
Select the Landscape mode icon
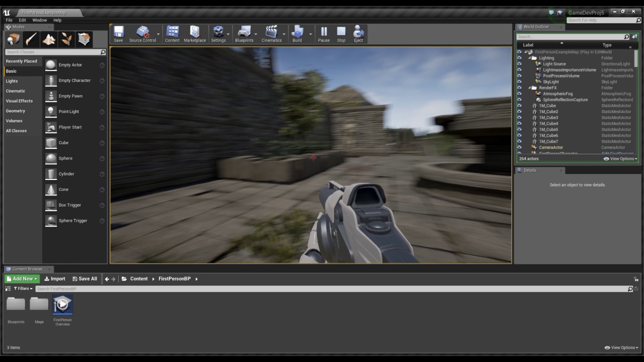point(49,39)
